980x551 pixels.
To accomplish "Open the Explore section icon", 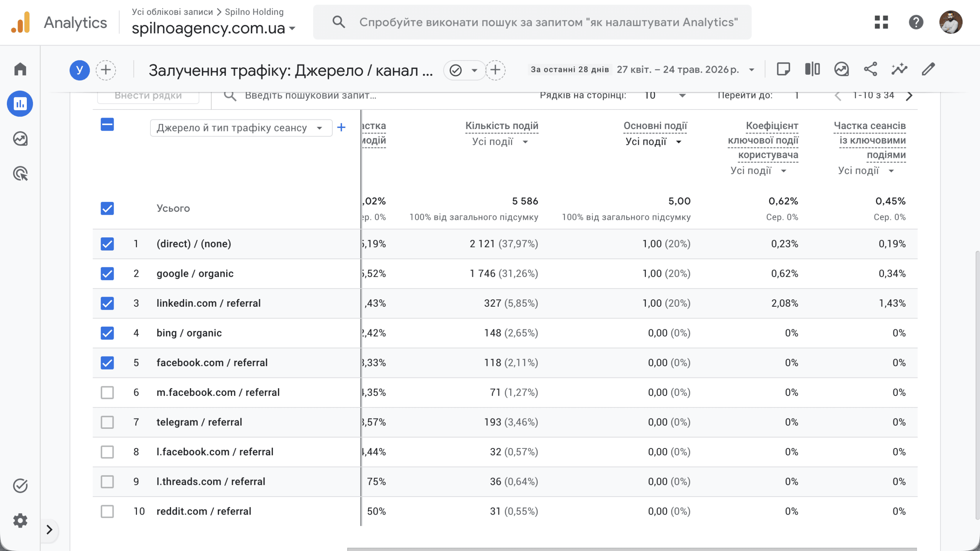I will click(x=20, y=139).
